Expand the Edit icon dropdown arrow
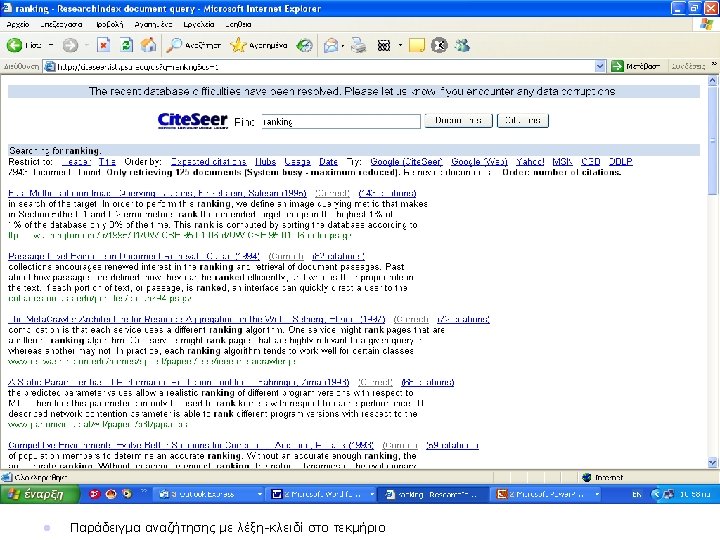Image resolution: width=720 pixels, height=540 pixels. tap(400, 45)
